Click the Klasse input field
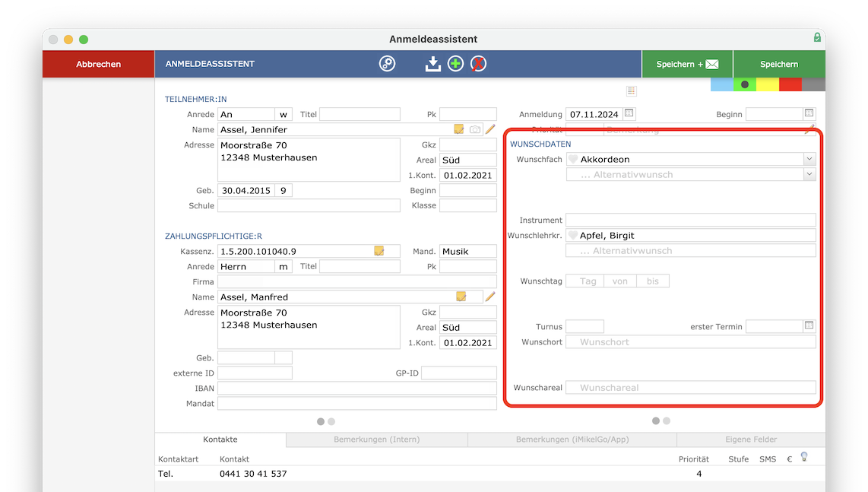868x492 pixels. click(x=468, y=205)
